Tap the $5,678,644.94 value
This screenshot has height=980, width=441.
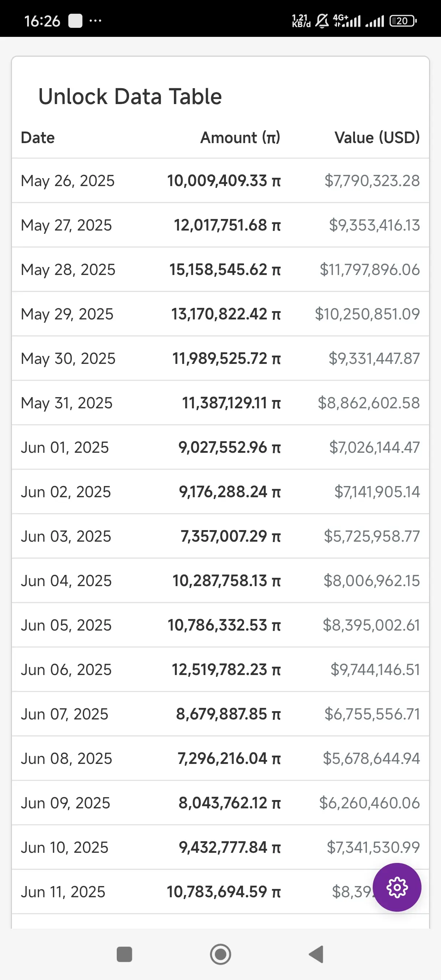tap(371, 758)
